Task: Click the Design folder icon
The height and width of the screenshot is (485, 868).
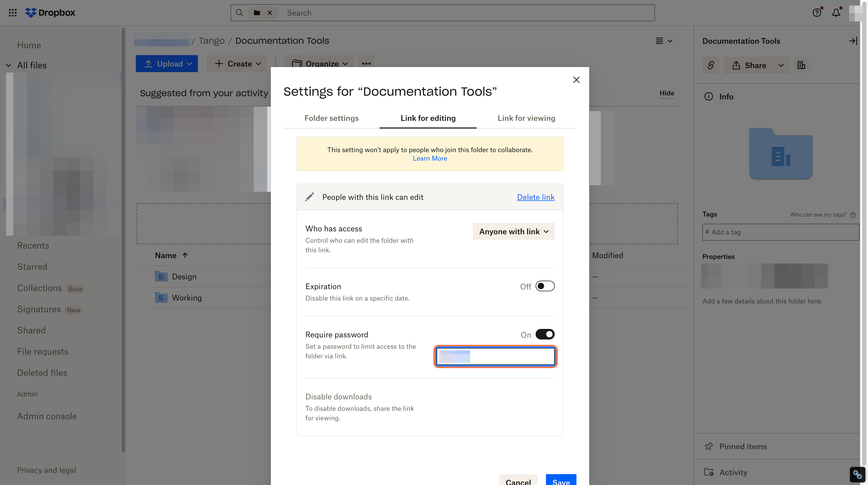Action: click(161, 276)
